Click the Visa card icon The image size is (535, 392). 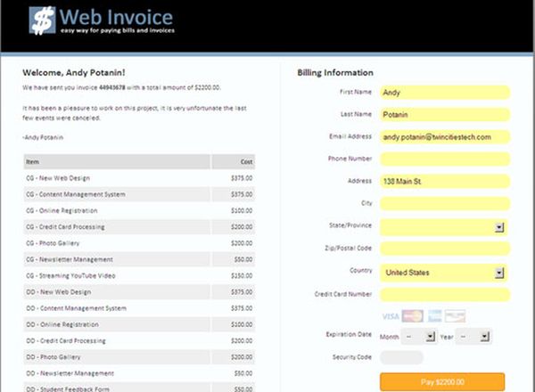tap(390, 316)
